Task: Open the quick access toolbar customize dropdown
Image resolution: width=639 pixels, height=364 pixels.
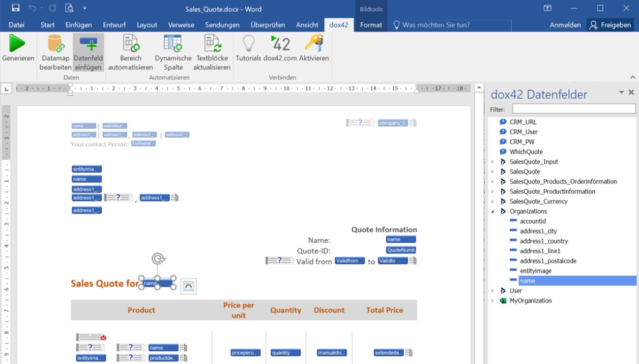Action: (x=85, y=8)
